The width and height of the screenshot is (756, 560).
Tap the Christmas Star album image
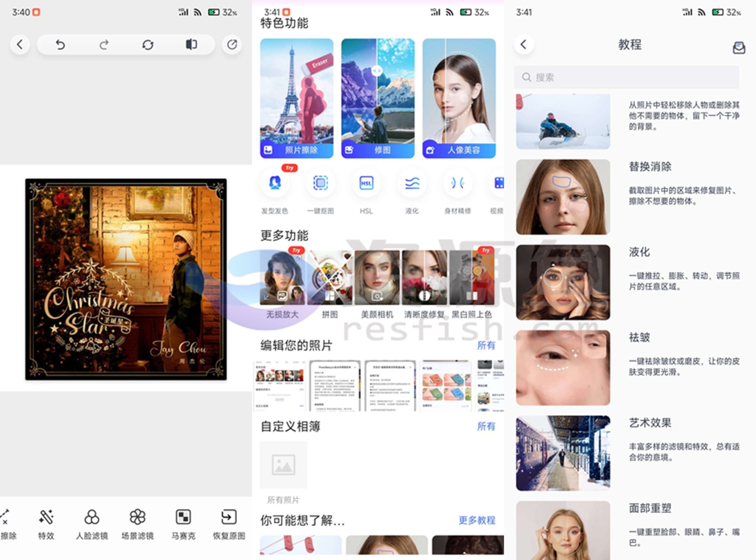click(x=126, y=279)
